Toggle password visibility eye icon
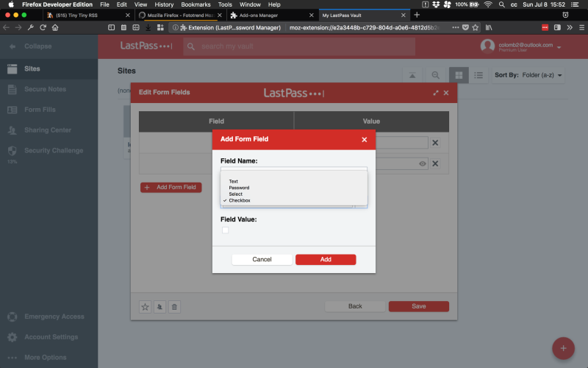Image resolution: width=588 pixels, height=368 pixels. point(422,163)
